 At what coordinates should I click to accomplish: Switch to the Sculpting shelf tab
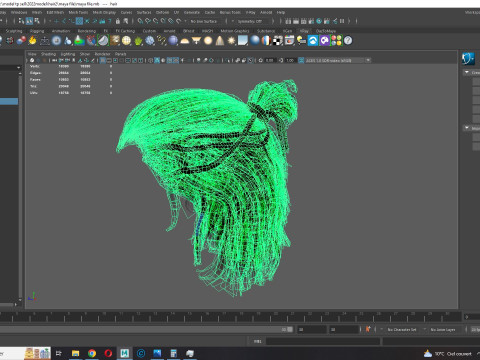coord(14,31)
